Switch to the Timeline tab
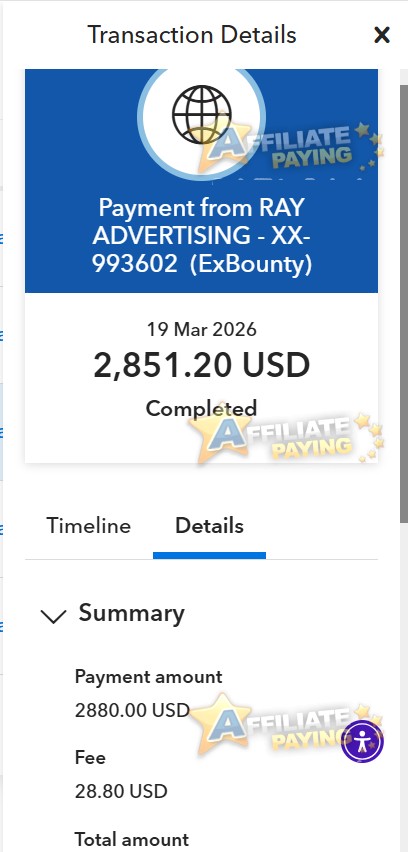The height and width of the screenshot is (852, 408). [89, 526]
